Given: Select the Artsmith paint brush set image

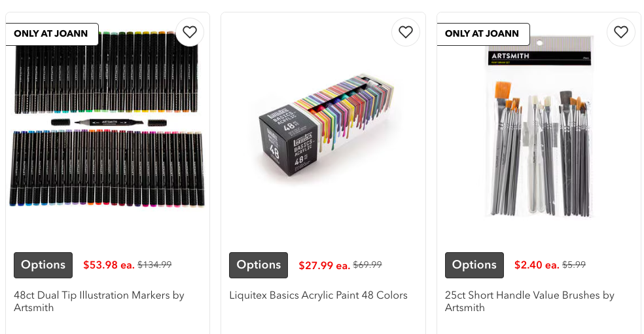Looking at the screenshot, I should (x=539, y=131).
